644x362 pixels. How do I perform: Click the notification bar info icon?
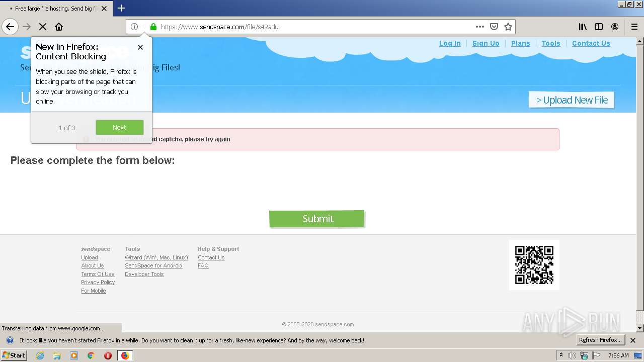pos(10,340)
